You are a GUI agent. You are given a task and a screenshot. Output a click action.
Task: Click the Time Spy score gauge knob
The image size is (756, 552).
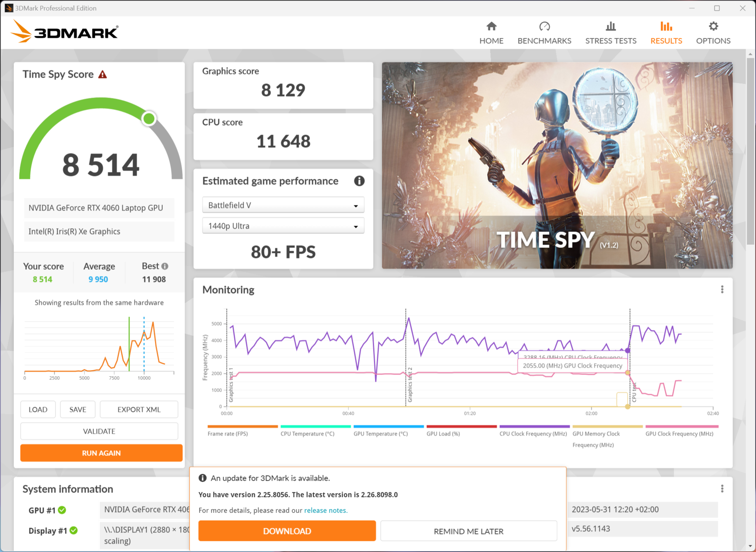click(x=149, y=119)
